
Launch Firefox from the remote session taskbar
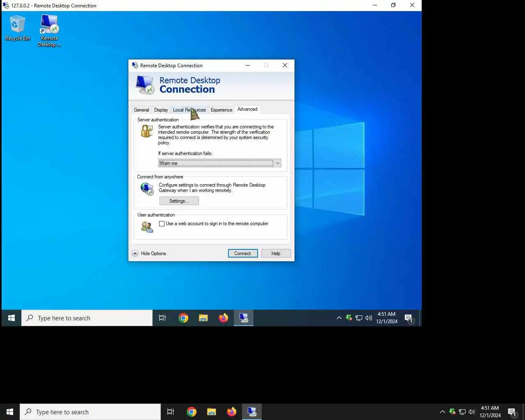click(224, 318)
